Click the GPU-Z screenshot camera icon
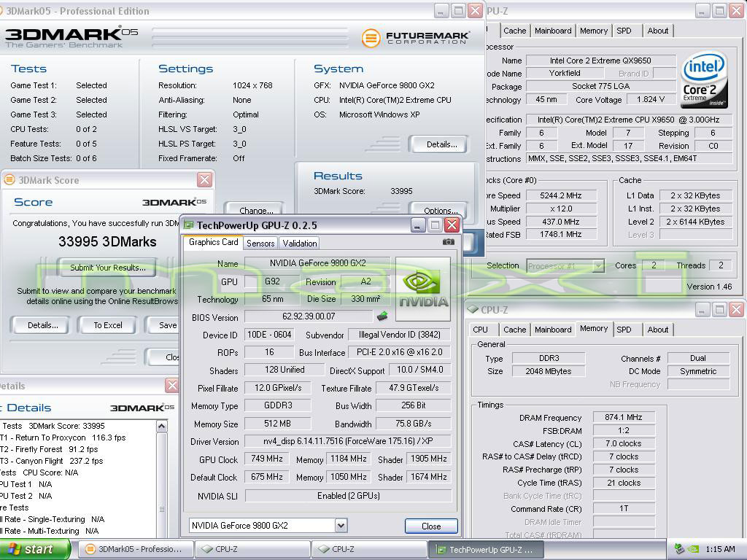Viewport: 747px width, 560px height. 448,242
